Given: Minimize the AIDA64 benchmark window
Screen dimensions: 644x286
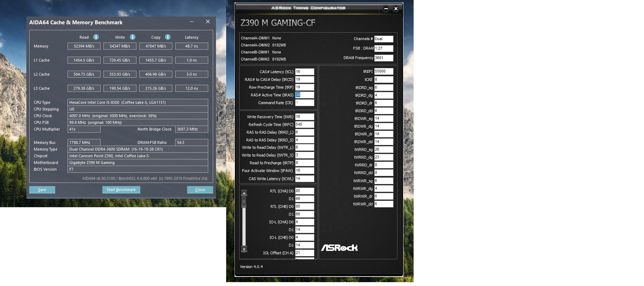Looking at the screenshot, I should pos(192,22).
